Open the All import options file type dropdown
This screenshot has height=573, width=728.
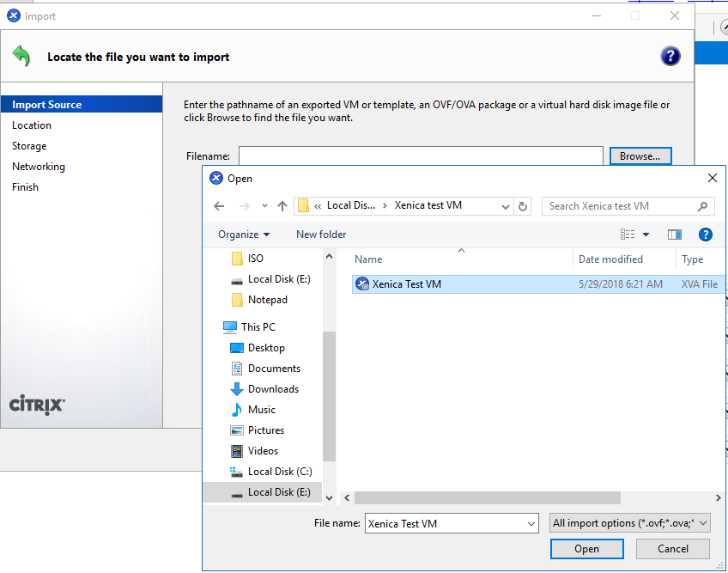[x=629, y=523]
